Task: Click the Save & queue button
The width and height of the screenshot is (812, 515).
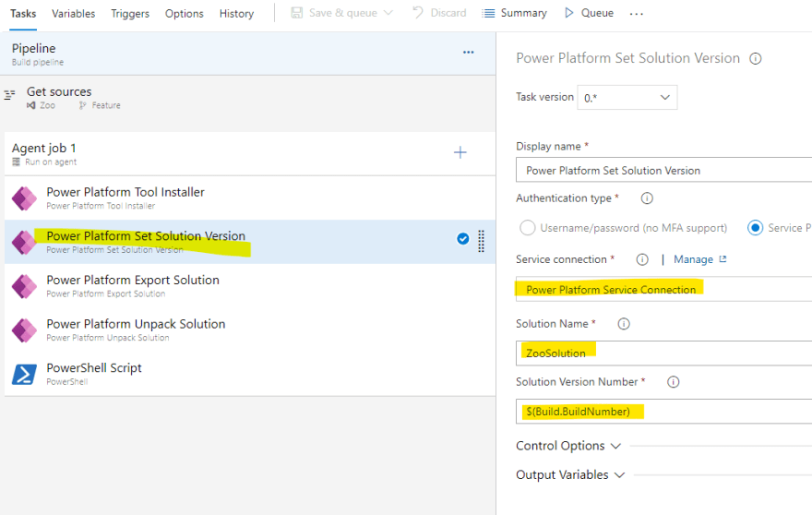Action: [334, 13]
